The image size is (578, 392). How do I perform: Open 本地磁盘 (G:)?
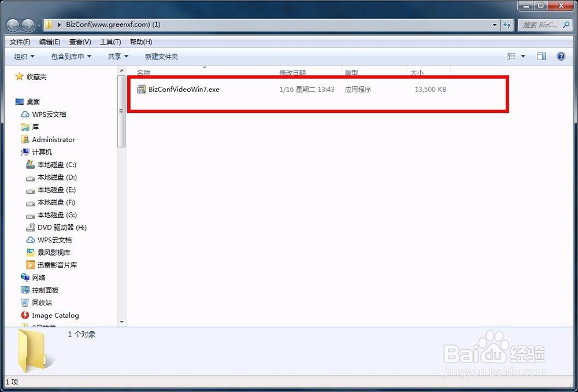[x=57, y=215]
